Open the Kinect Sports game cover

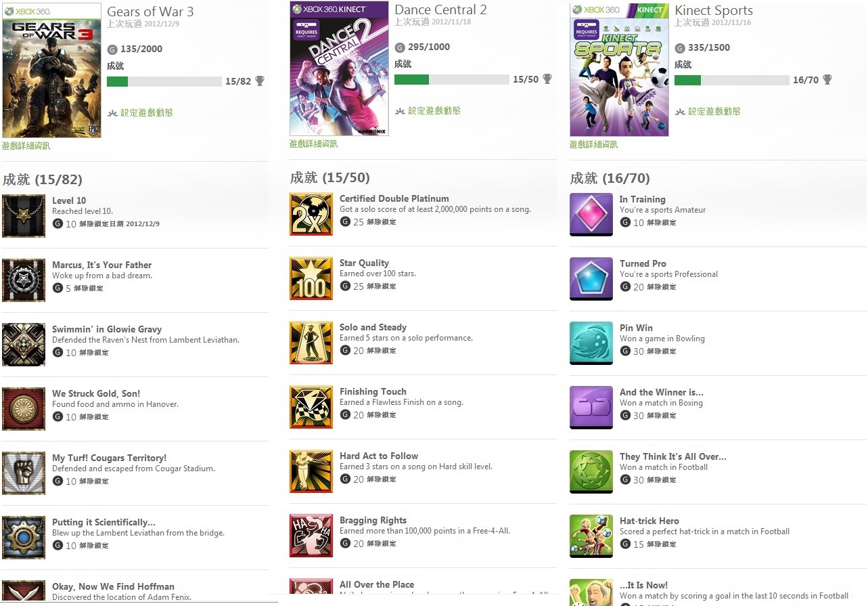619,69
